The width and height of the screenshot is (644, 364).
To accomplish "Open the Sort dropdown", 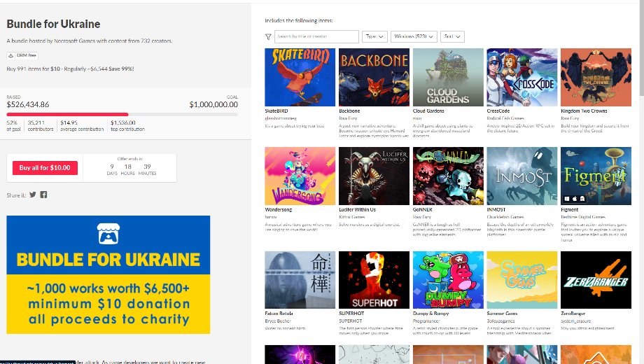I will (x=452, y=36).
